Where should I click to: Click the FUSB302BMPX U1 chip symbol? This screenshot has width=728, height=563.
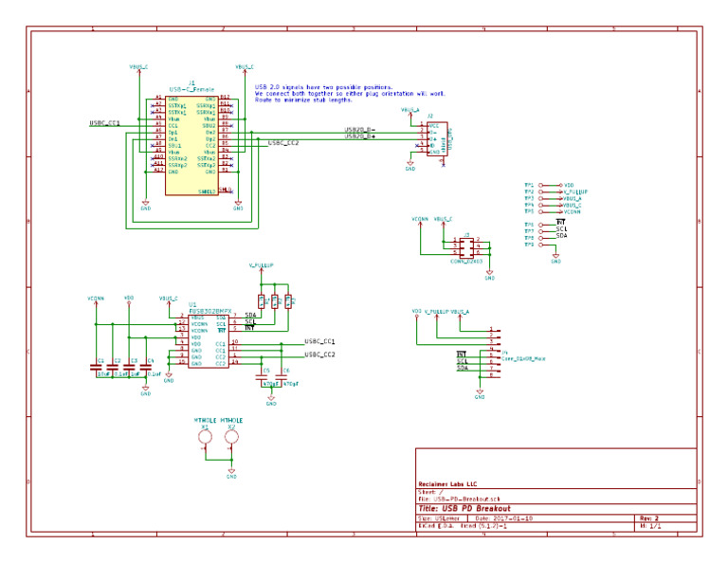click(209, 341)
